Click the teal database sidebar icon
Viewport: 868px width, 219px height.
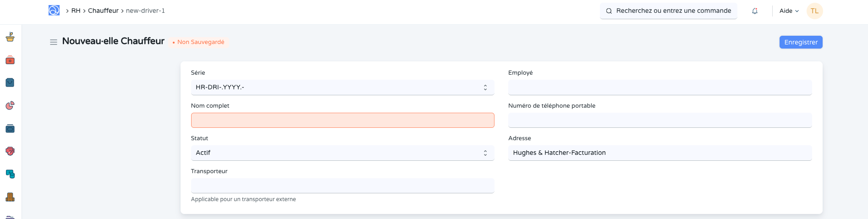tap(10, 174)
